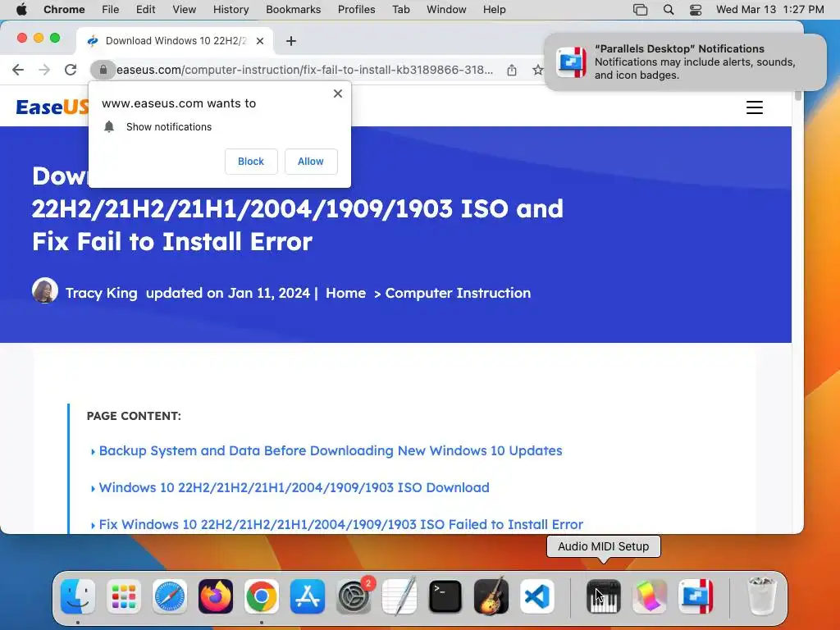The width and height of the screenshot is (840, 630).
Task: Share this page using the share icon
Action: point(512,70)
